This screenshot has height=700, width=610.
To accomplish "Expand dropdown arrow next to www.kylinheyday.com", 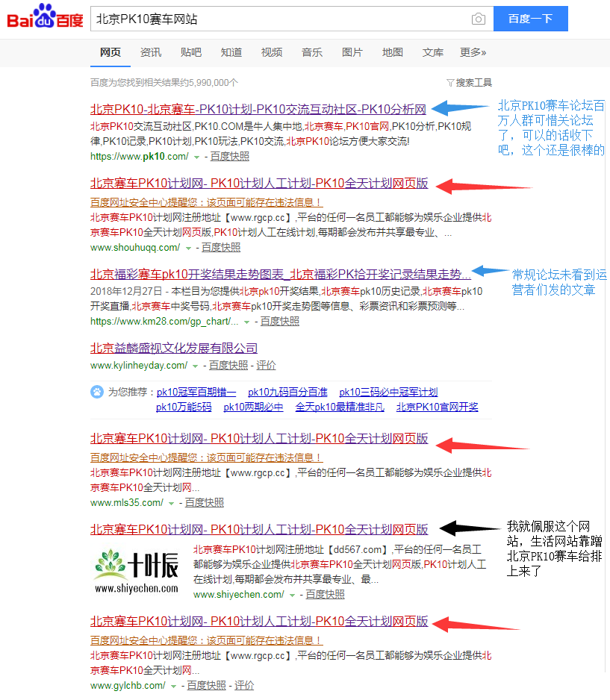I will pyautogui.click(x=195, y=366).
